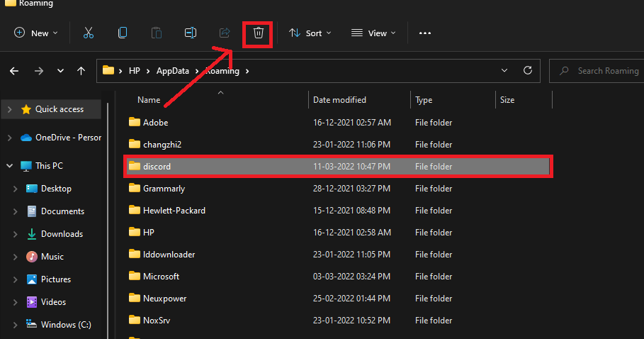This screenshot has width=644, height=339.
Task: Refresh the Roaming folder view
Action: click(x=527, y=71)
